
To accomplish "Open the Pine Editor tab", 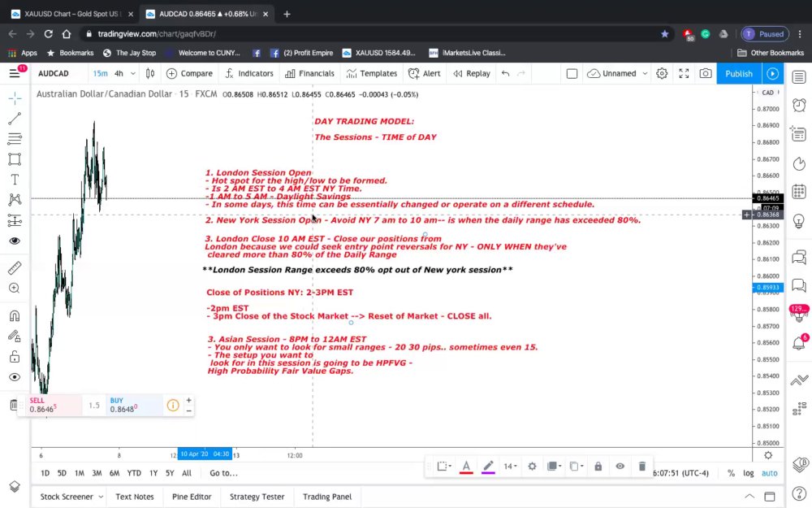I will point(192,497).
